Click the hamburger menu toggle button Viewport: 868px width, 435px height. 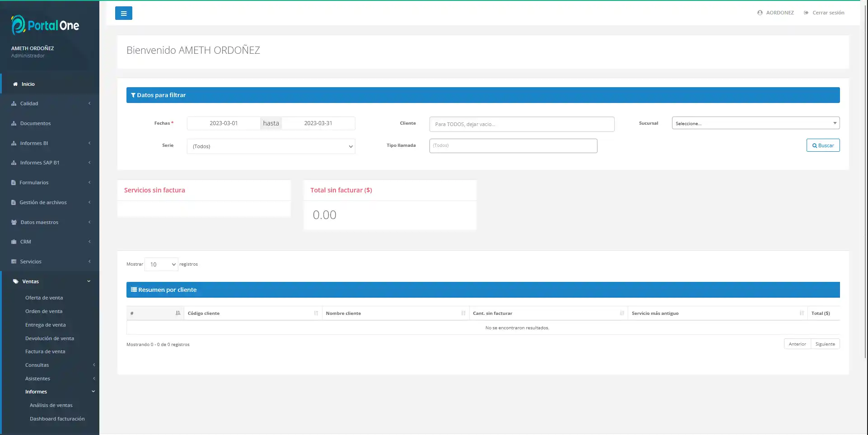tap(123, 13)
